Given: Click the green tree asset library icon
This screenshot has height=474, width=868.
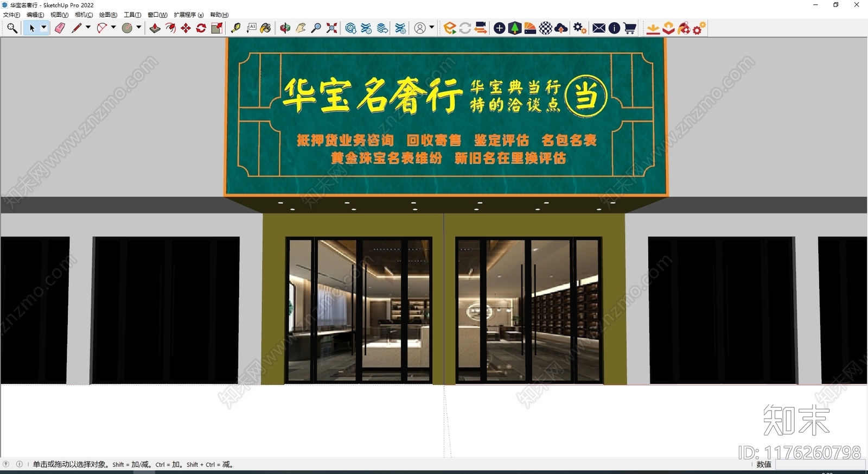Looking at the screenshot, I should coord(515,28).
